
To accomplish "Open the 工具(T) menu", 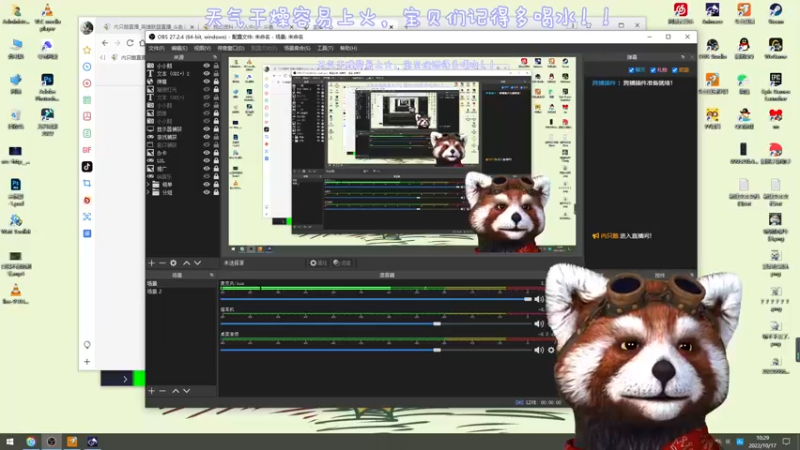I will click(325, 48).
